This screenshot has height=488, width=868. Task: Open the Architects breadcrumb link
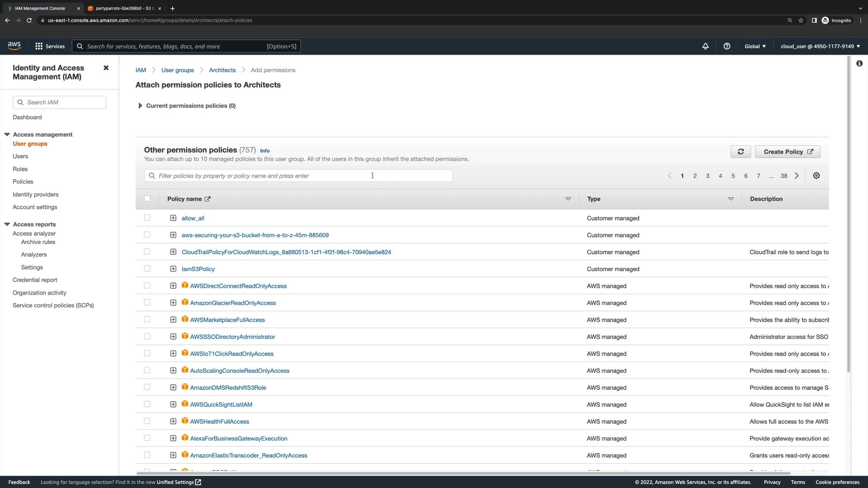coord(222,70)
